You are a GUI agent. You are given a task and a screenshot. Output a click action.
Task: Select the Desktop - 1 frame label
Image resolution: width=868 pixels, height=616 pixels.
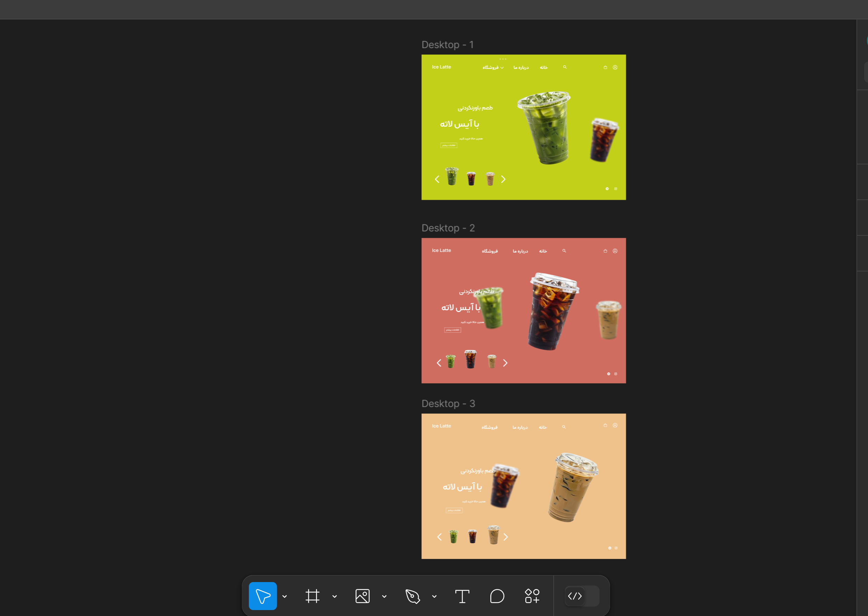pos(447,45)
